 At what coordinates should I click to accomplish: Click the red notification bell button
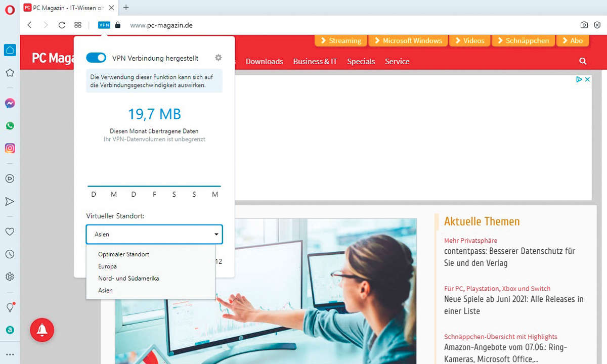click(42, 330)
